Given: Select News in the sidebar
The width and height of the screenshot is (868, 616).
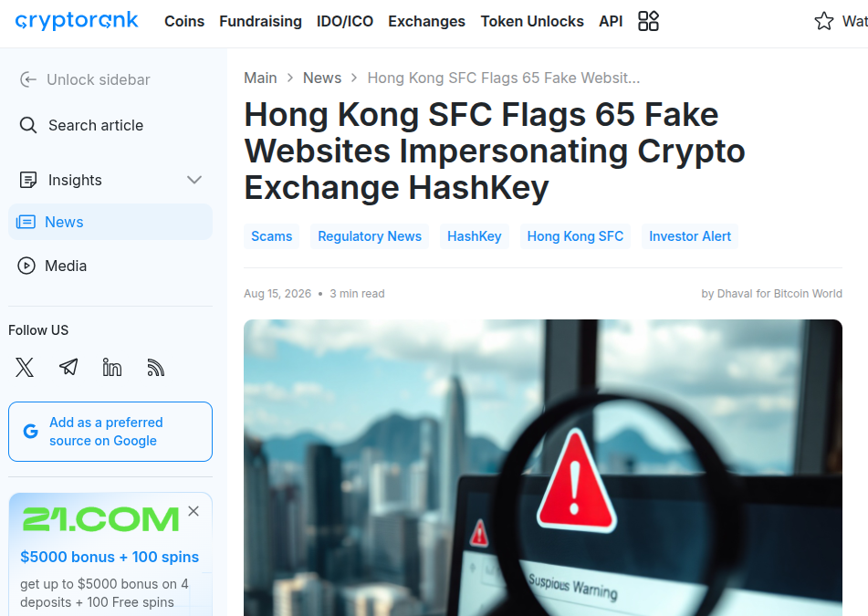Looking at the screenshot, I should point(110,222).
